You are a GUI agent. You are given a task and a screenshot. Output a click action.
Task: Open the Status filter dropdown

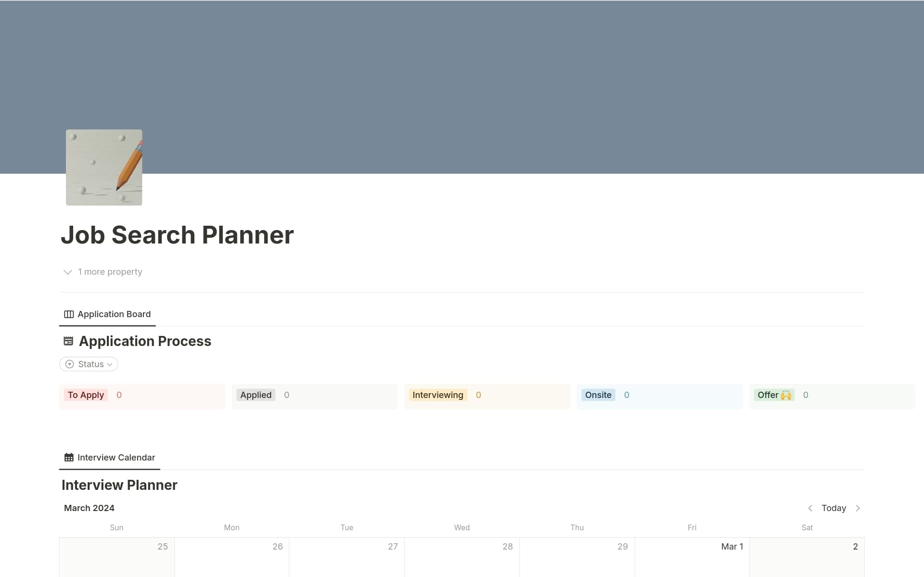tap(89, 364)
